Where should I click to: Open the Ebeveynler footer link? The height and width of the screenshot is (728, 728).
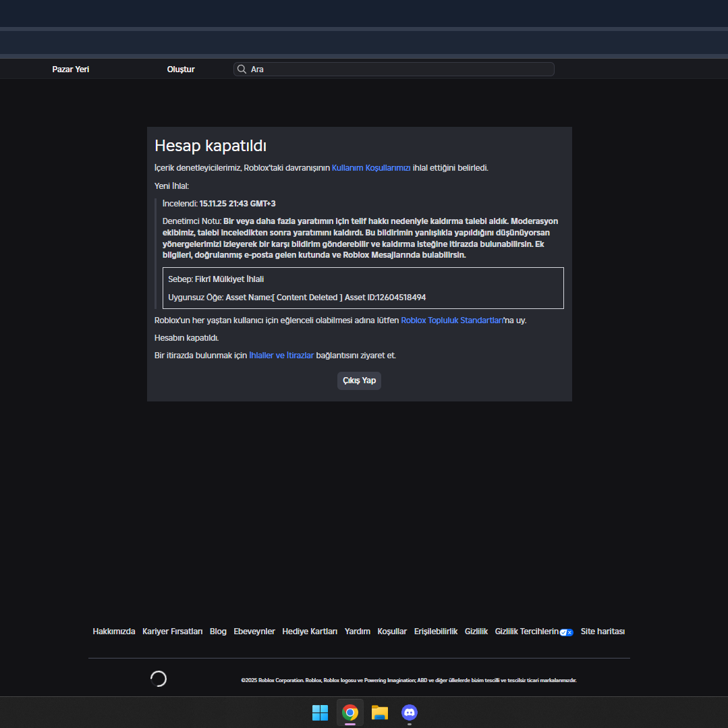(x=254, y=632)
